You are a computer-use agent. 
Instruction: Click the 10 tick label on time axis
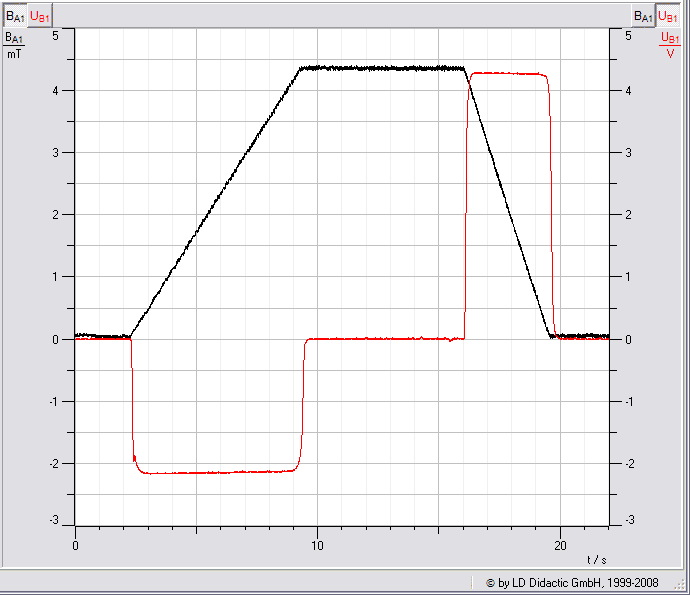(x=317, y=545)
